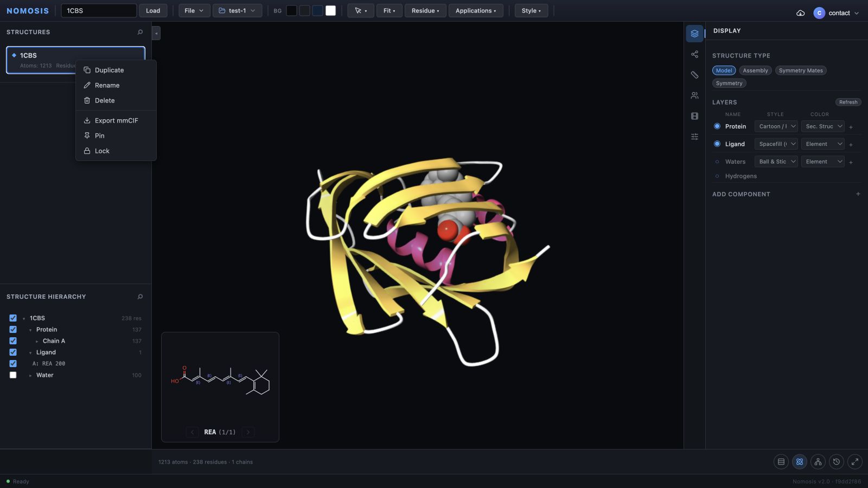
Task: Open the layers display panel icon
Action: click(x=694, y=34)
